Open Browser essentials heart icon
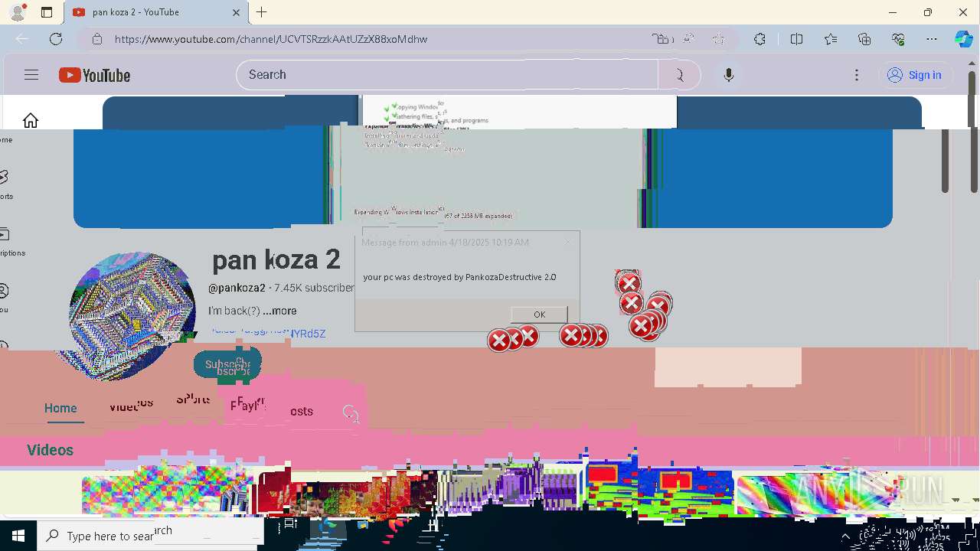 (898, 39)
